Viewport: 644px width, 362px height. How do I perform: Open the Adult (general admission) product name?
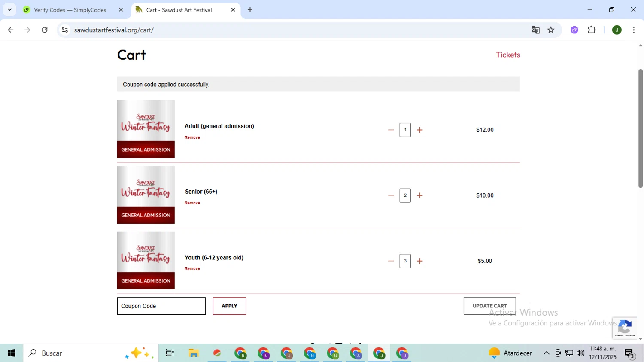[x=219, y=126]
